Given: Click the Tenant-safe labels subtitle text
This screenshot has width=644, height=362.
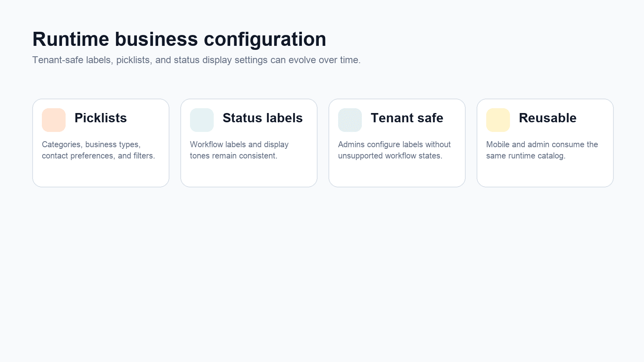Looking at the screenshot, I should point(196,60).
